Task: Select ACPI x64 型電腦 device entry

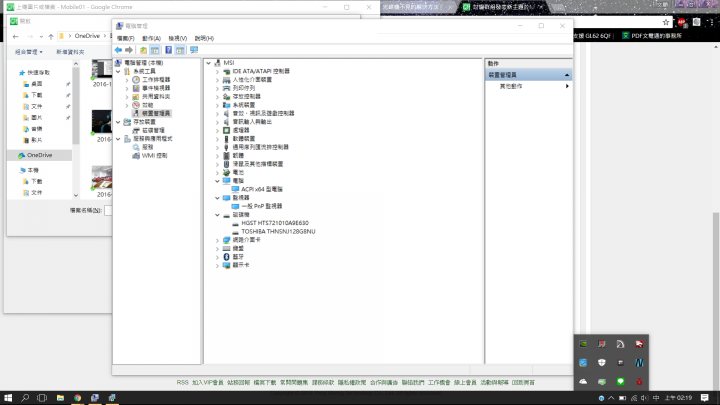Action: (261, 189)
